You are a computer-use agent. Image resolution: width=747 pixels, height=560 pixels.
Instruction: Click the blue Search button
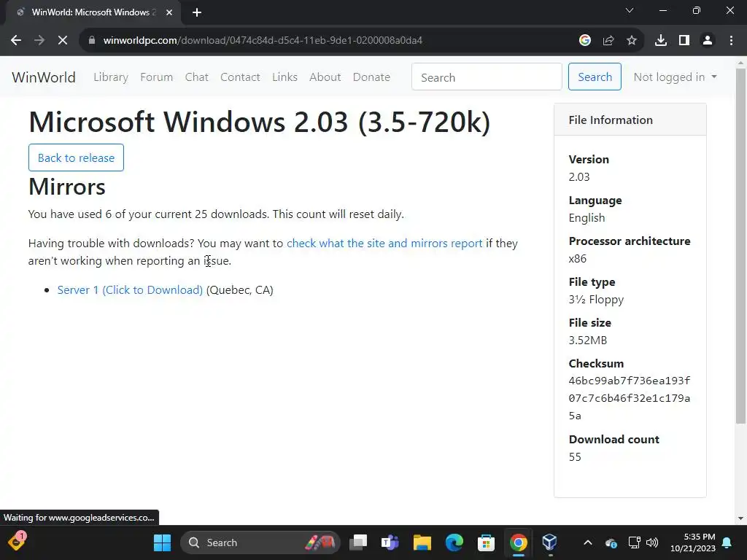[x=595, y=77]
